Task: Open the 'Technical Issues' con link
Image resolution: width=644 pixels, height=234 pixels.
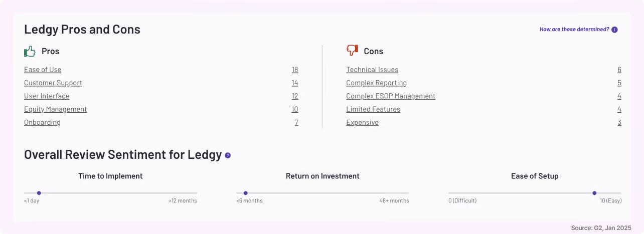Action: coord(372,70)
